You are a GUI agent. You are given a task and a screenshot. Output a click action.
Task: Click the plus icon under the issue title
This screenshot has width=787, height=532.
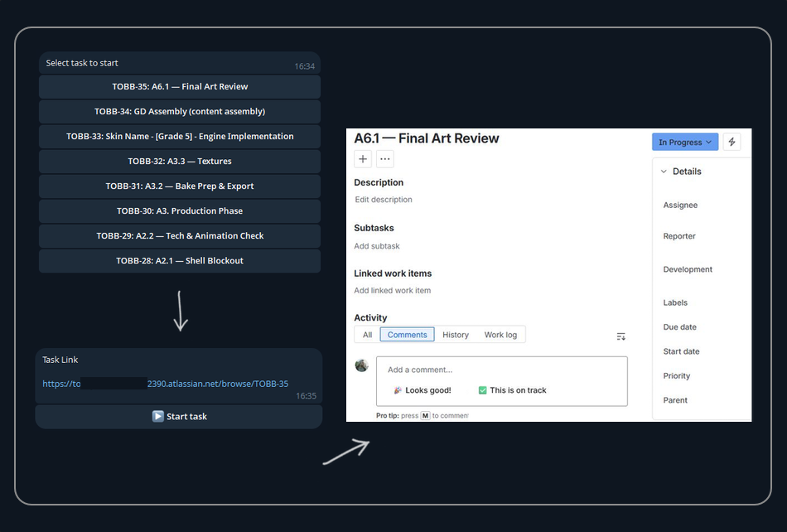click(362, 159)
